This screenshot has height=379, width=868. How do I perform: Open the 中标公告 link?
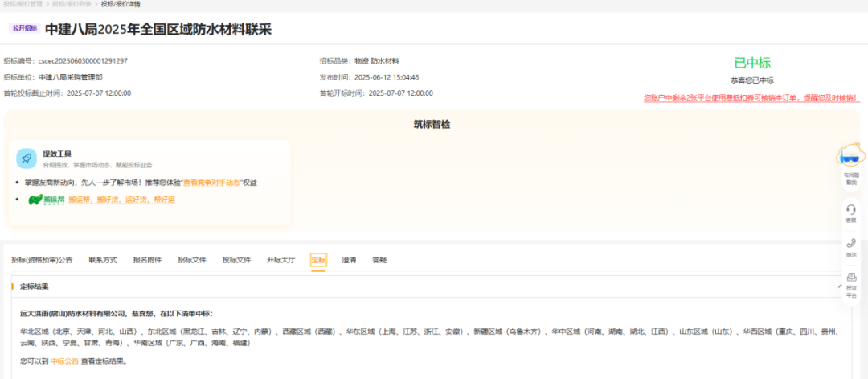pyautogui.click(x=64, y=361)
